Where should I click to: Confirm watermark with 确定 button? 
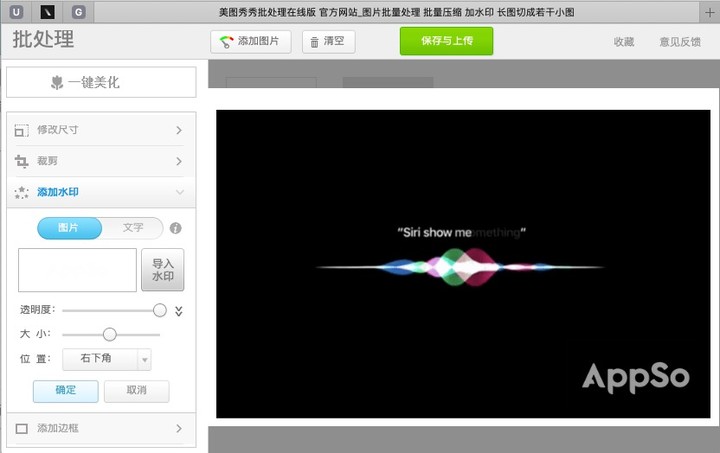click(x=66, y=391)
